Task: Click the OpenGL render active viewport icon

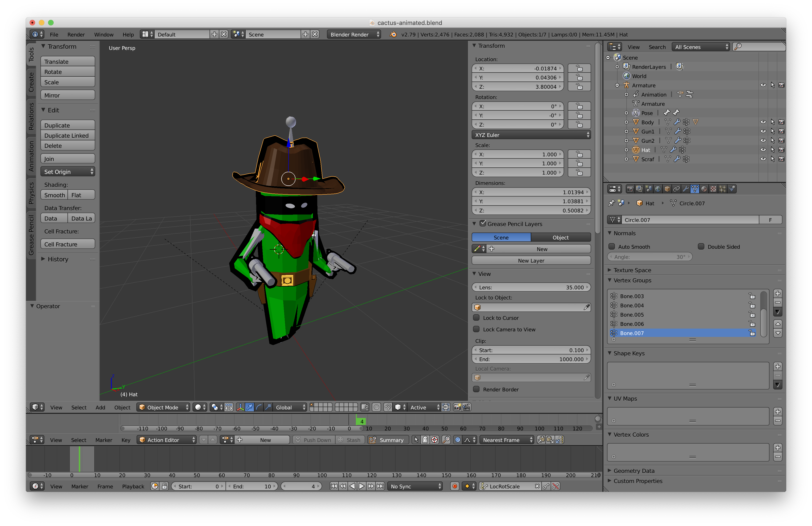Action: [457, 407]
